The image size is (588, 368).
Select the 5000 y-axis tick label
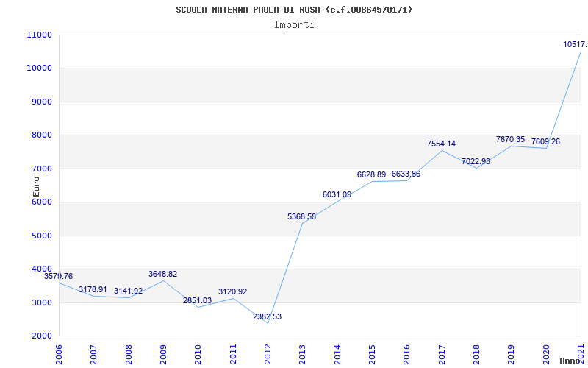41,236
